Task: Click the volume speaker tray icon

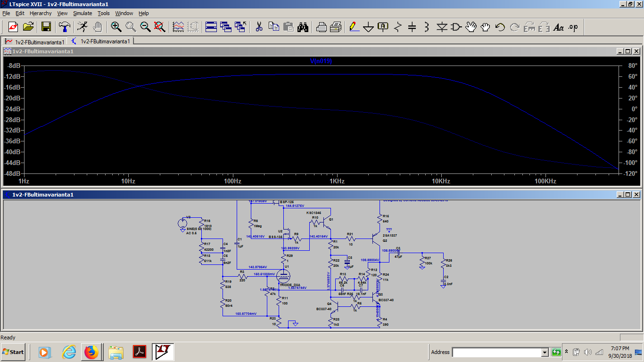Action: point(588,352)
